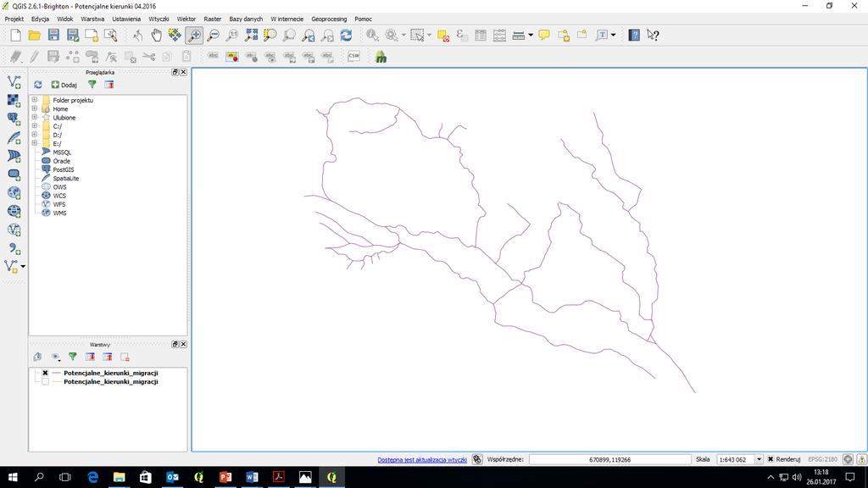Open the Field Calculator abacus icon
This screenshot has height=488, width=868.
point(499,36)
